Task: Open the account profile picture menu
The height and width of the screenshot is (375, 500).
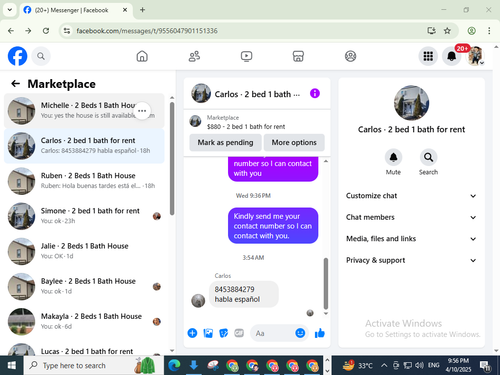Action: (x=476, y=56)
